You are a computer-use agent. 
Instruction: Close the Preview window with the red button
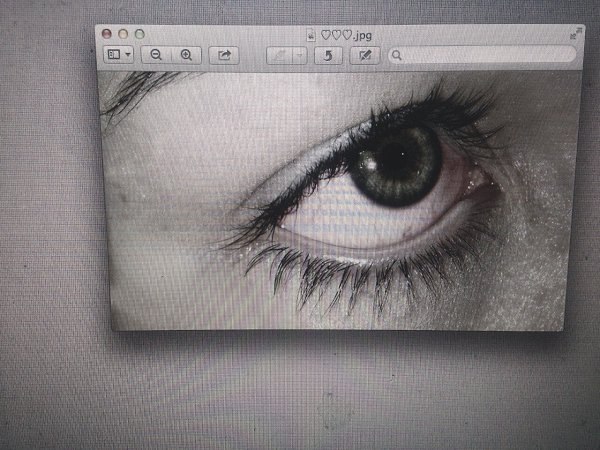[x=107, y=34]
